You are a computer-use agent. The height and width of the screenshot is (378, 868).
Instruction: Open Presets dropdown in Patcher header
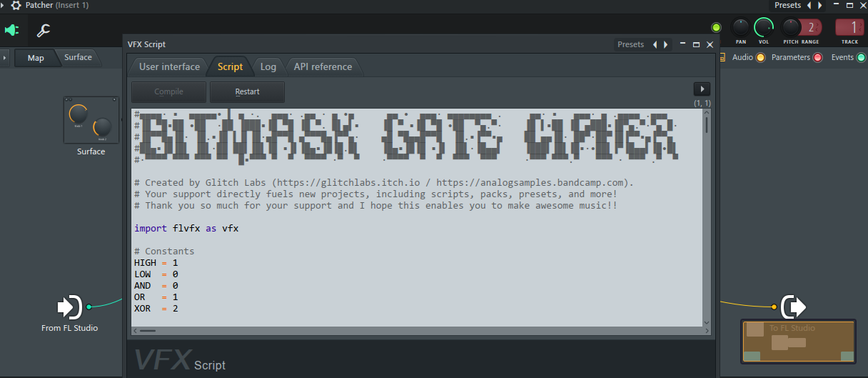coord(787,6)
